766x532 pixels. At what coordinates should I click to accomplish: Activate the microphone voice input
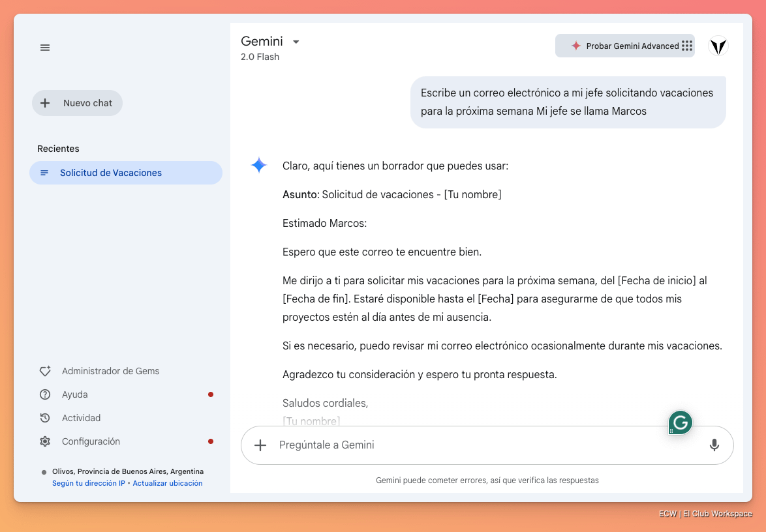click(x=714, y=445)
